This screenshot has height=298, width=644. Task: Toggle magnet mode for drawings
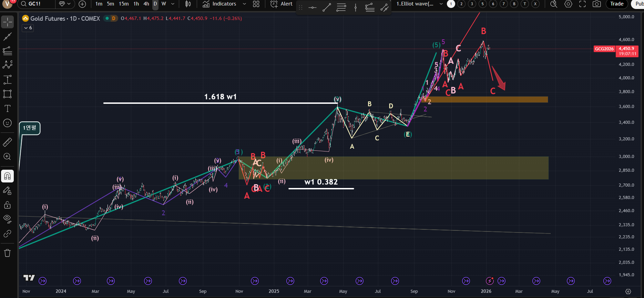(x=7, y=176)
